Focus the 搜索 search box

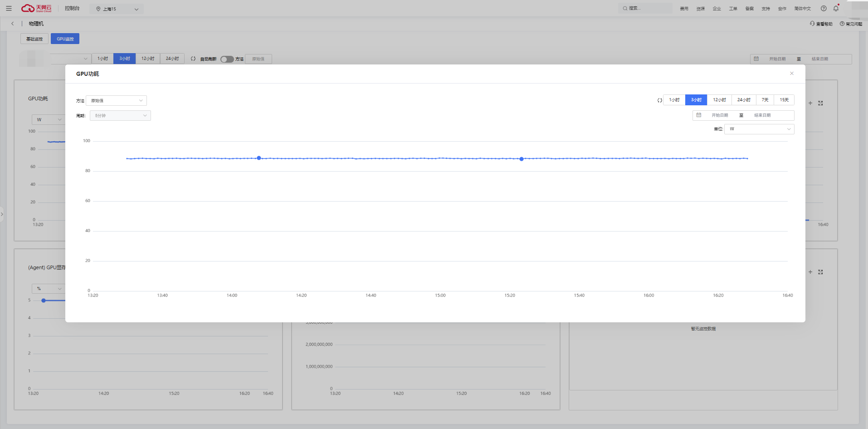tap(645, 8)
